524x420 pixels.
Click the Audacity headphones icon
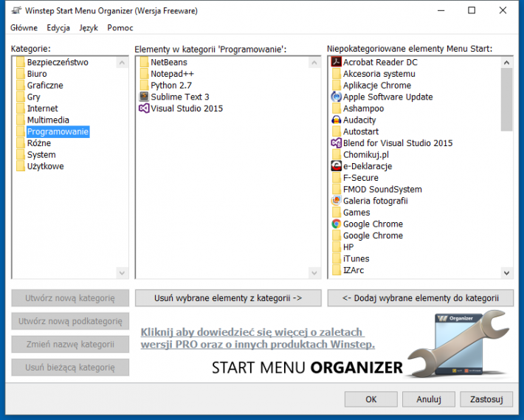[337, 120]
